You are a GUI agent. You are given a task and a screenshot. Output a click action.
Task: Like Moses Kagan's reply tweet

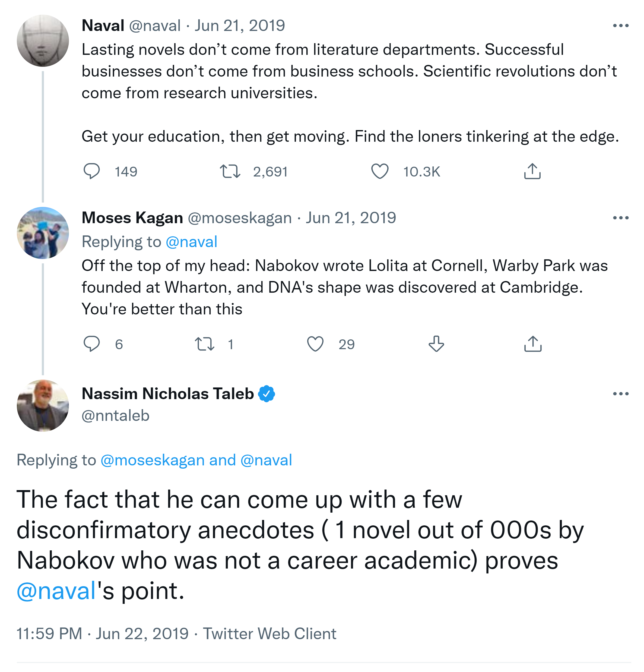pyautogui.click(x=315, y=344)
